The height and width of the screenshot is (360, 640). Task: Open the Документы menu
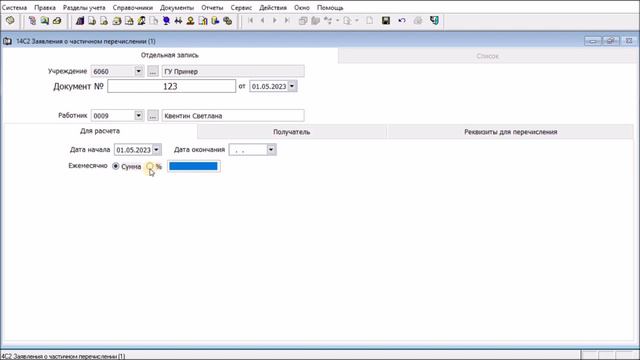pyautogui.click(x=177, y=8)
